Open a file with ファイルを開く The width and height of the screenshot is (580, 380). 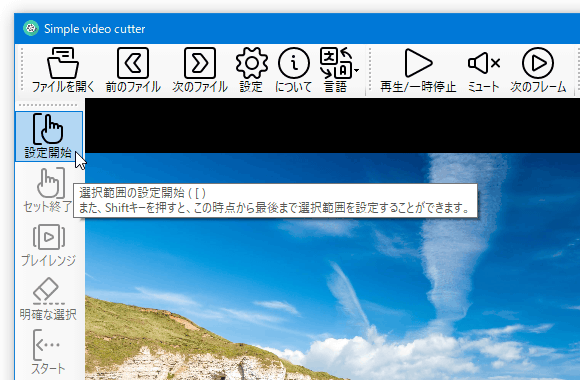[x=63, y=70]
